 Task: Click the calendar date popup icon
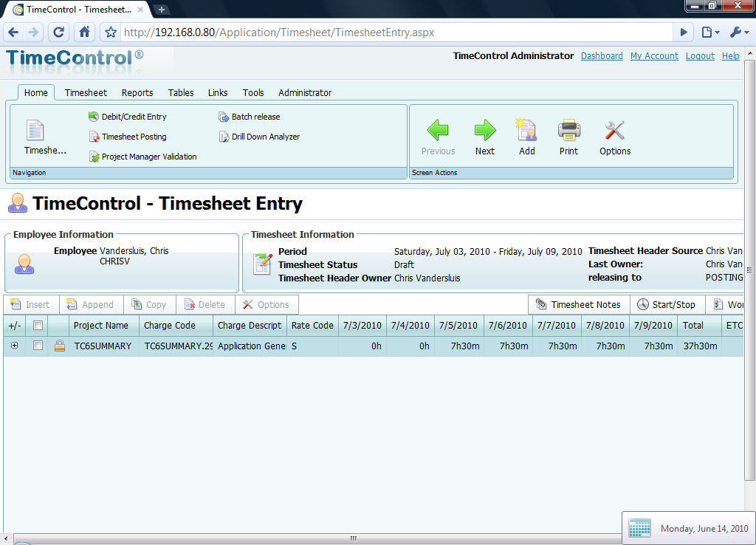640,528
